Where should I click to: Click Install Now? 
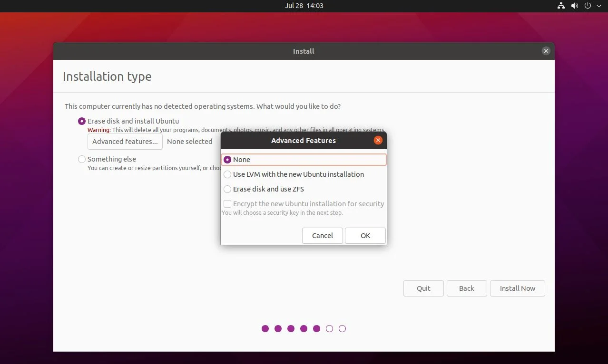pos(518,288)
